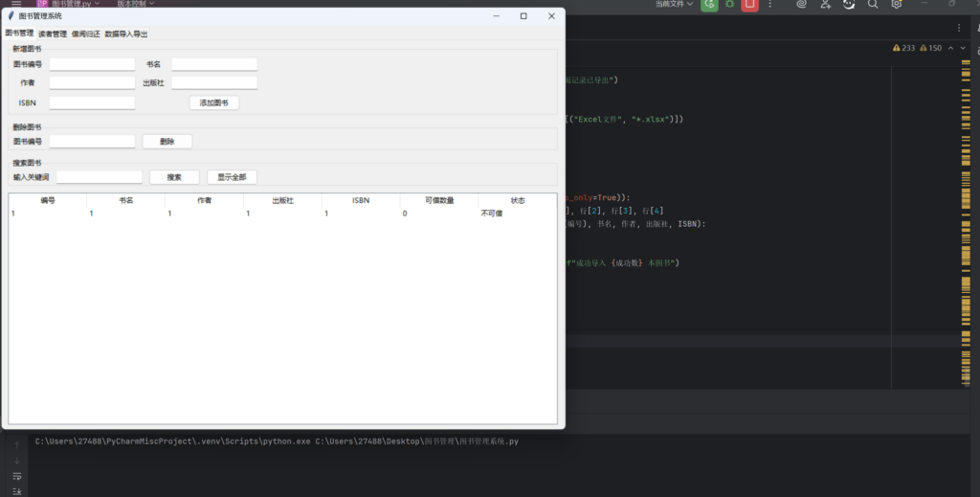
Task: Open PyCharm settings gear icon
Action: 897,4
